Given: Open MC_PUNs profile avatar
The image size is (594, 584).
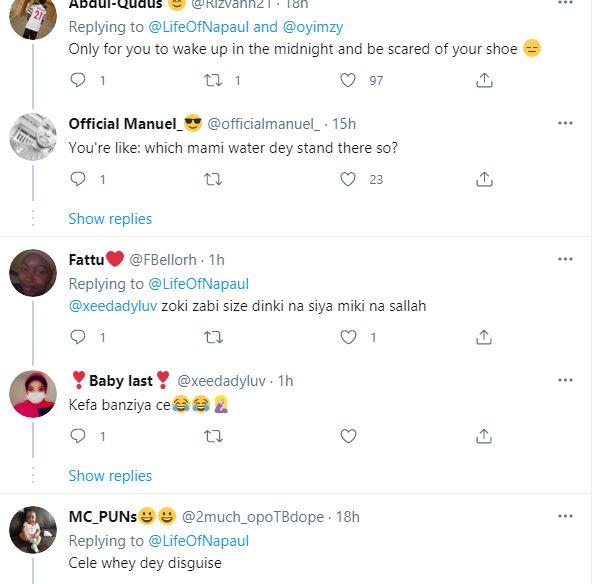Looking at the screenshot, I should pyautogui.click(x=33, y=530).
